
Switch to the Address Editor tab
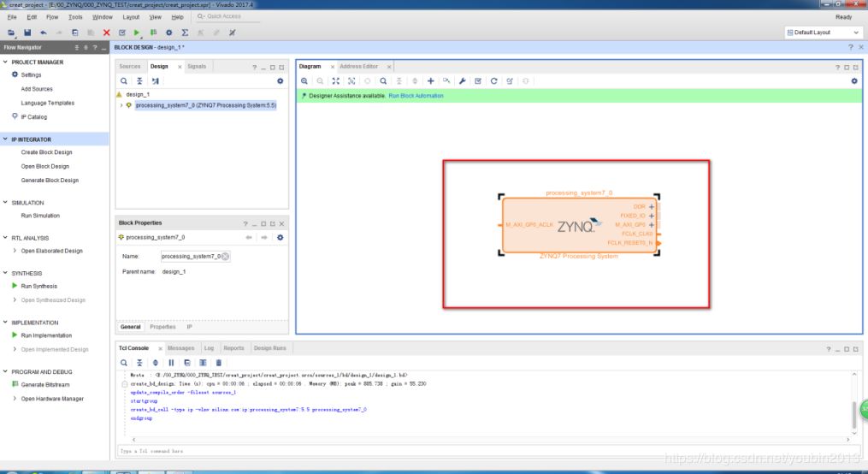[358, 67]
